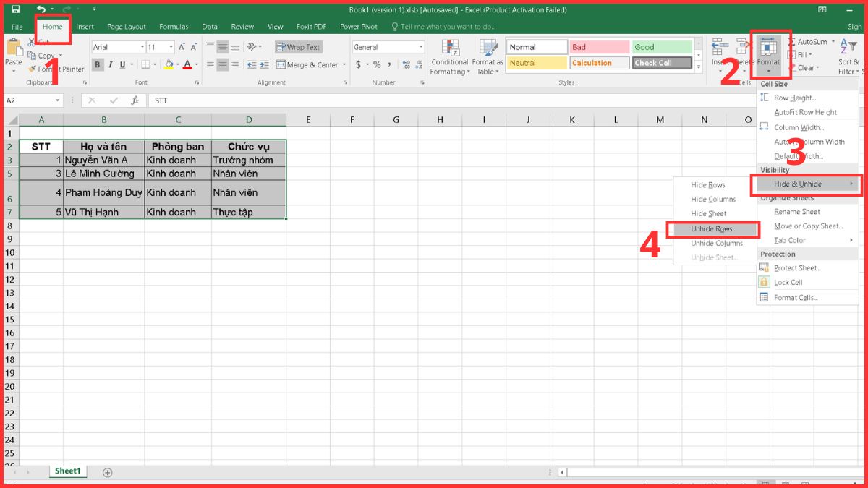The image size is (868, 488).
Task: Open the Arial font name dropdown
Action: pos(141,47)
